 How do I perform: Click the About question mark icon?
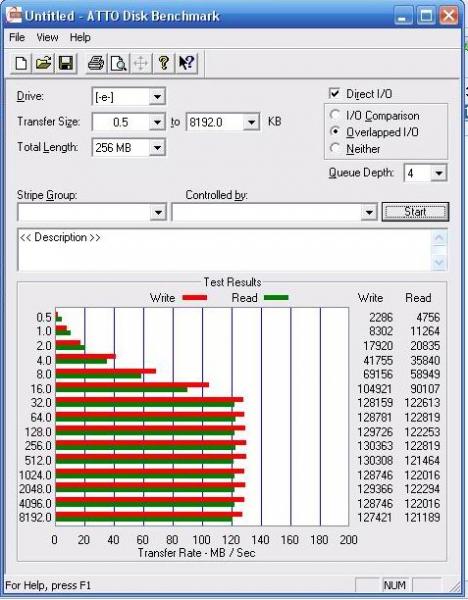[163, 63]
